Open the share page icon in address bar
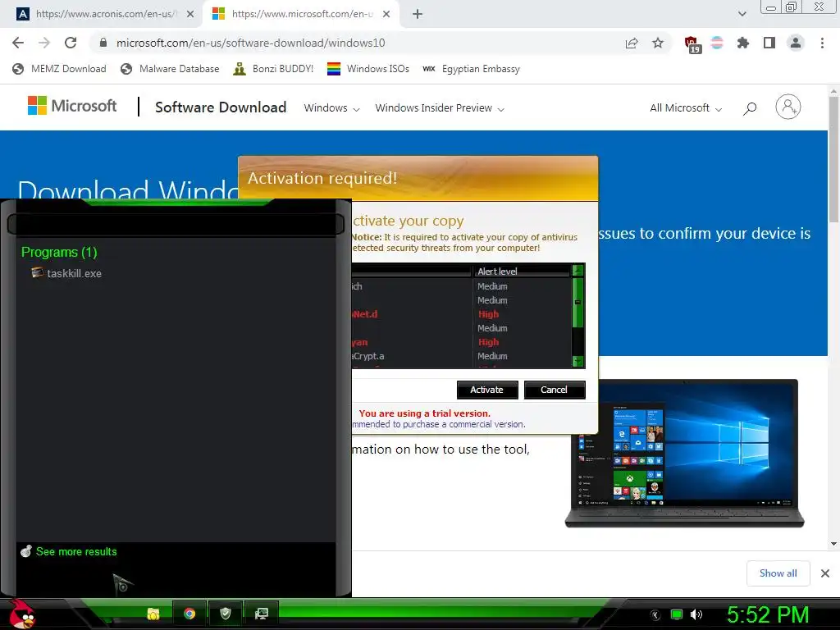 tap(632, 43)
